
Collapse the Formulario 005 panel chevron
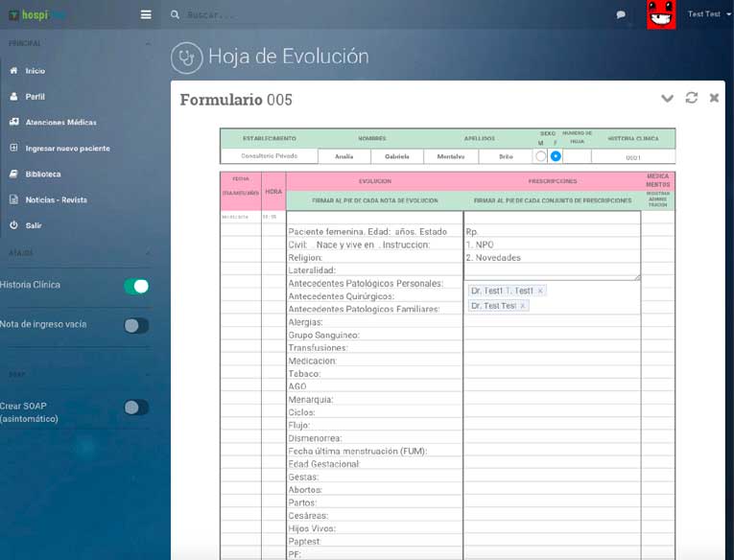click(668, 98)
